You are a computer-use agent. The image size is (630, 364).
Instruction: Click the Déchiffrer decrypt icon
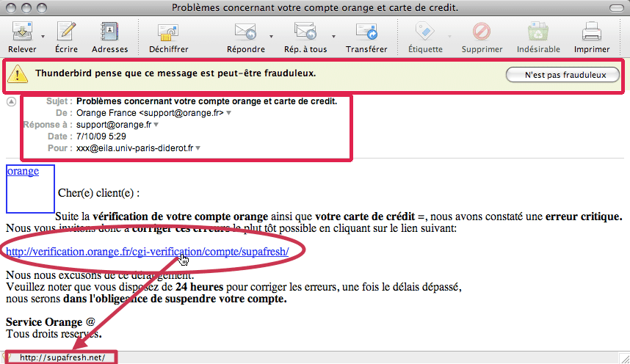168,32
